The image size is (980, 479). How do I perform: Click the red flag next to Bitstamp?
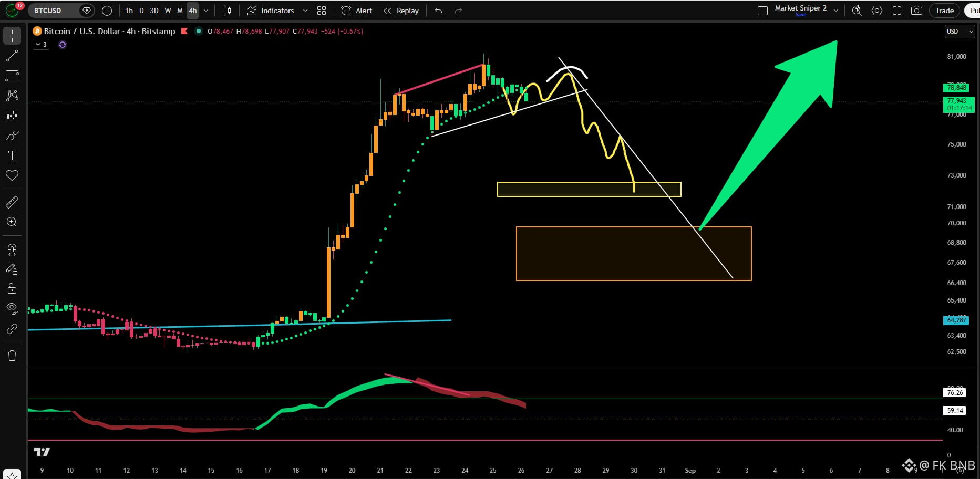(x=184, y=31)
